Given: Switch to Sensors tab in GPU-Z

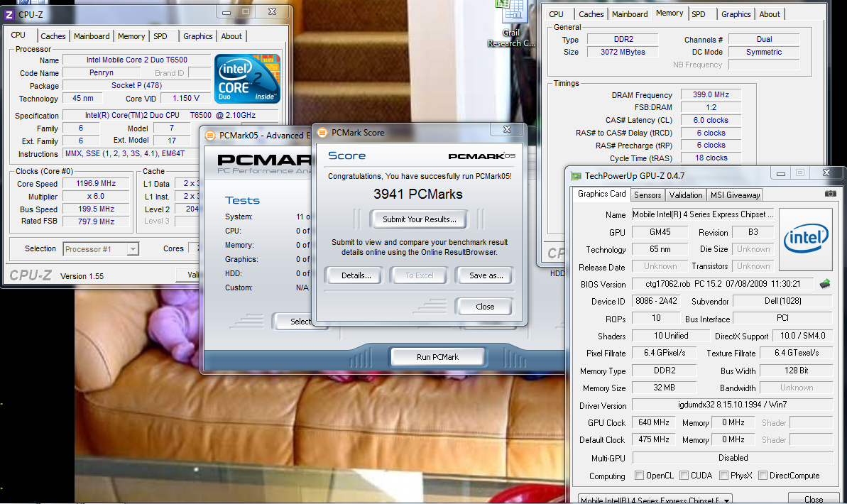Looking at the screenshot, I should coord(647,195).
